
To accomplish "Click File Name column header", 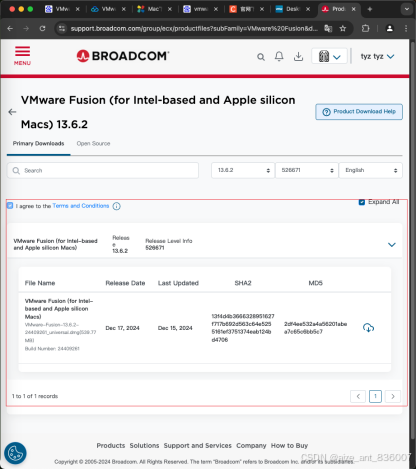I will pyautogui.click(x=40, y=283).
